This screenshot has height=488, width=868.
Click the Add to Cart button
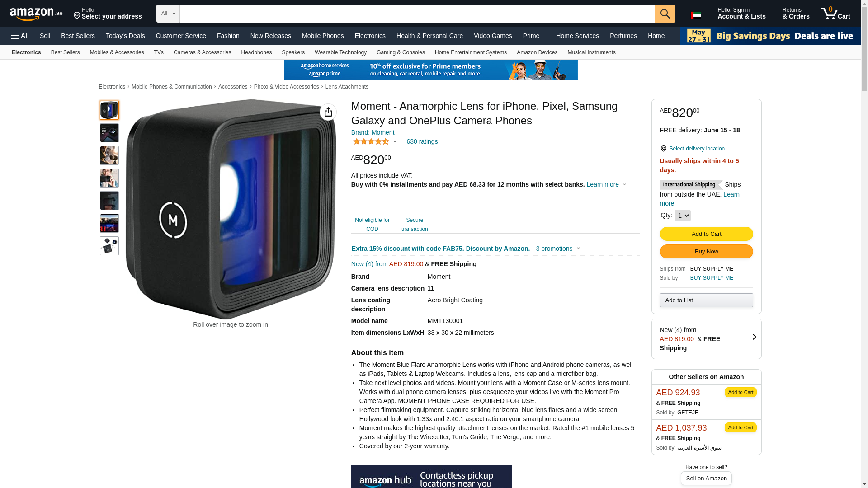(x=706, y=234)
